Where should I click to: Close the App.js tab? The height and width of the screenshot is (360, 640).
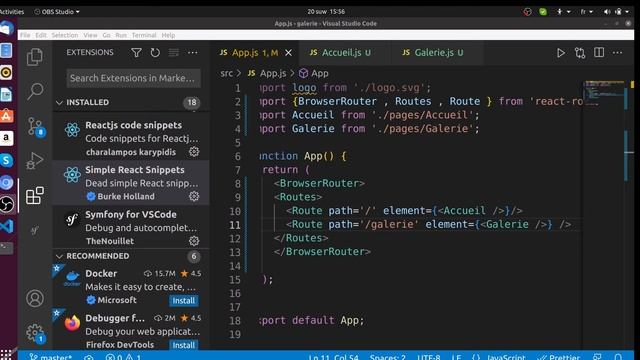[288, 53]
